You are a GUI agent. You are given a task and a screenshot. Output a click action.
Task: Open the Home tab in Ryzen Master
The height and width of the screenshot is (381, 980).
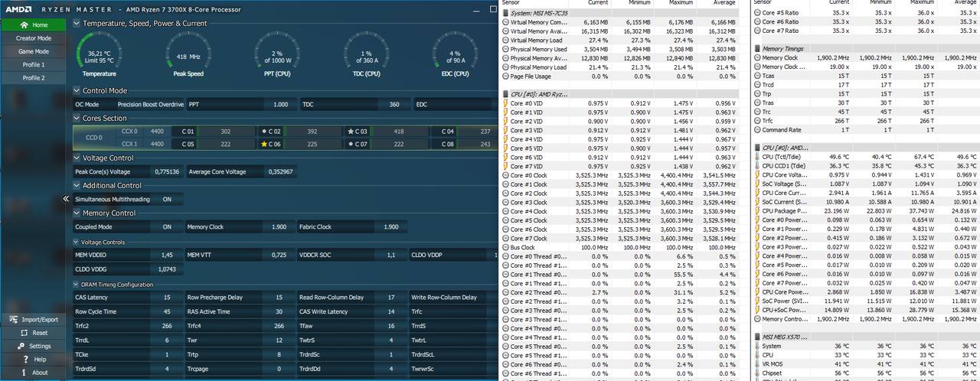tap(34, 24)
